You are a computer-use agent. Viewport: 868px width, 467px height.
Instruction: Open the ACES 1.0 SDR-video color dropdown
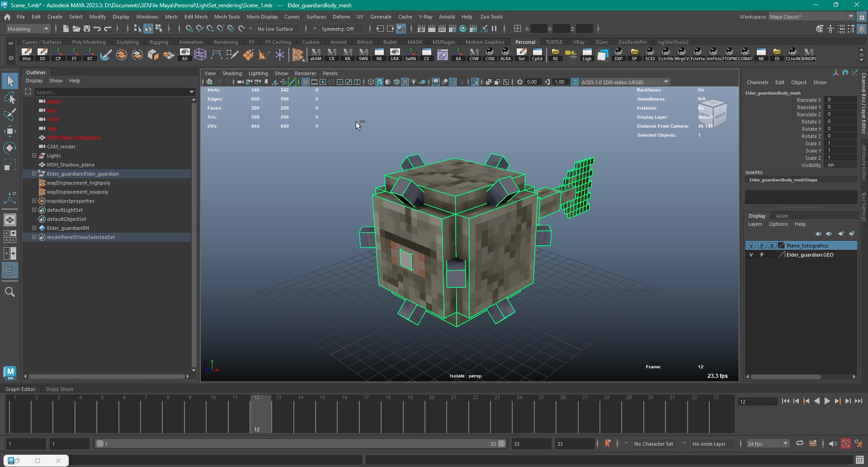click(x=625, y=82)
